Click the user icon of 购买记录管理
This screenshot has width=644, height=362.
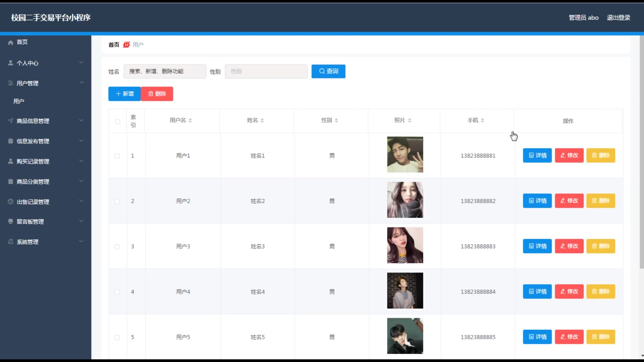10,161
